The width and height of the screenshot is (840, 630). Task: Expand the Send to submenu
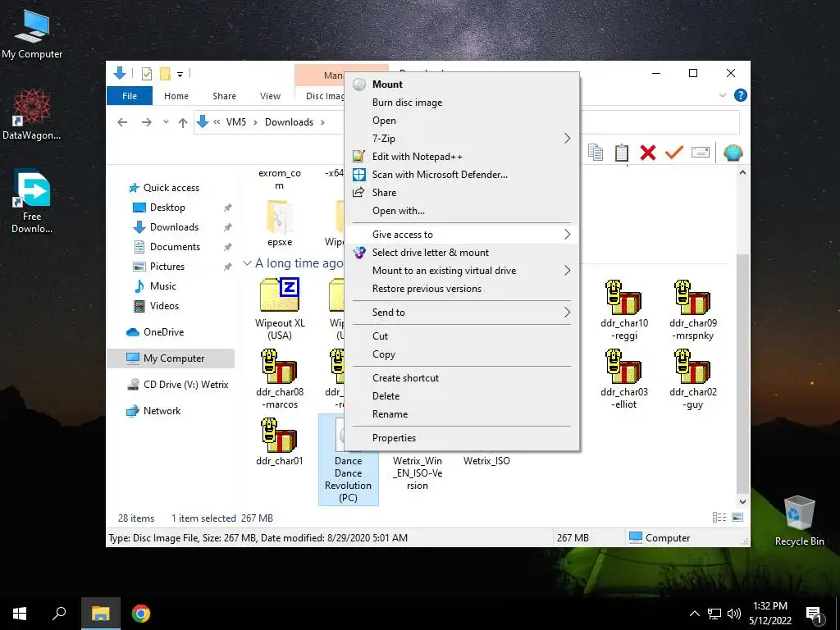[461, 313]
